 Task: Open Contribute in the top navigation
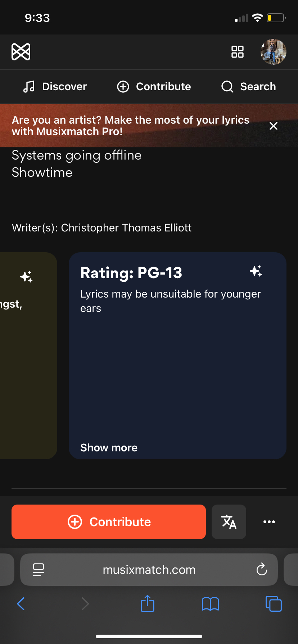click(x=154, y=87)
